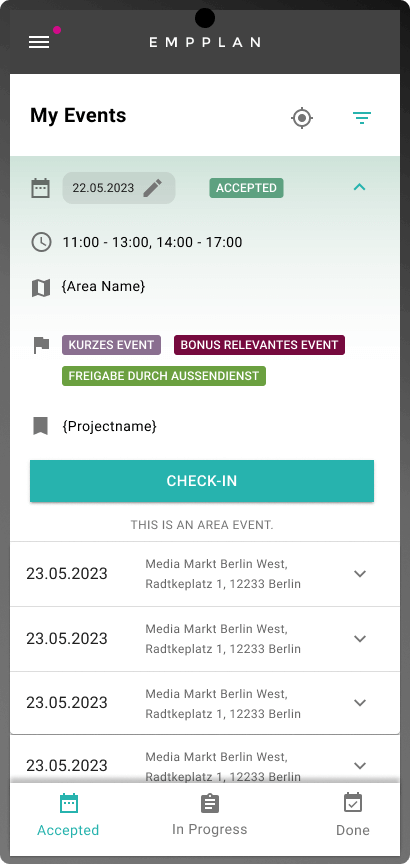Viewport: 410px width, 864px height.
Task: Tap the calendar icon next to the date
Action: click(41, 188)
